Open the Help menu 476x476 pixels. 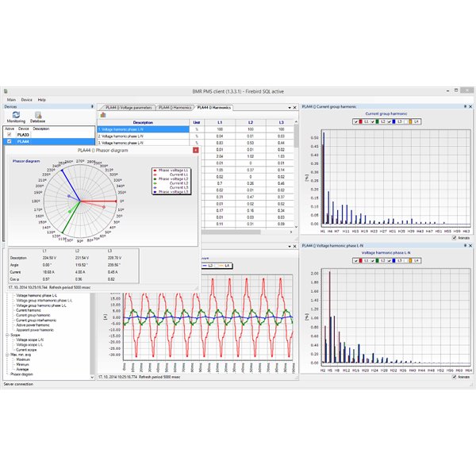[42, 99]
